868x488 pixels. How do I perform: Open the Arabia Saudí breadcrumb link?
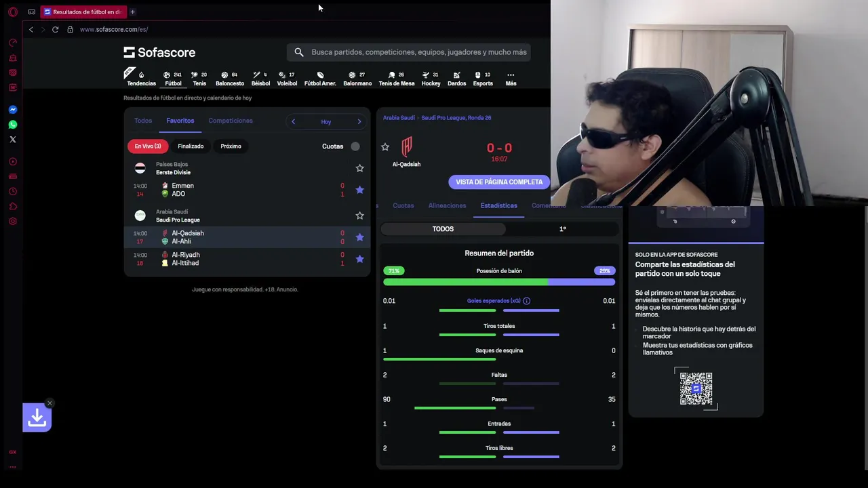(399, 118)
